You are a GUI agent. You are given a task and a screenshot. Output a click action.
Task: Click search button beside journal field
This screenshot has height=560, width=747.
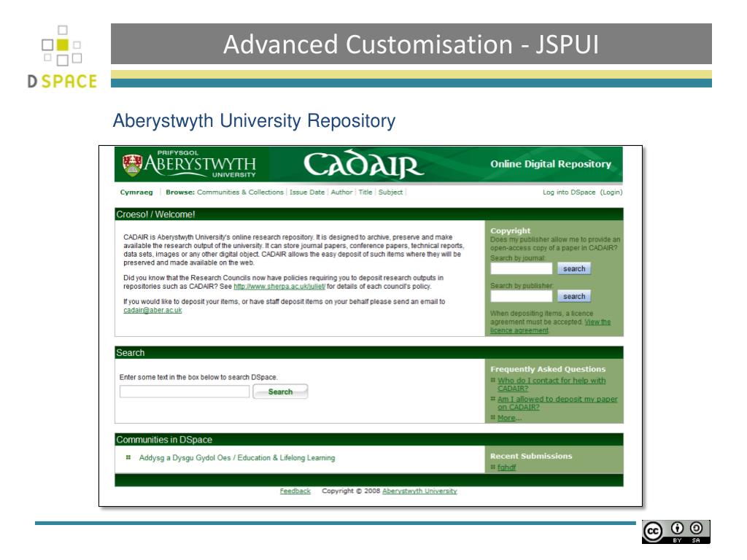point(574,268)
